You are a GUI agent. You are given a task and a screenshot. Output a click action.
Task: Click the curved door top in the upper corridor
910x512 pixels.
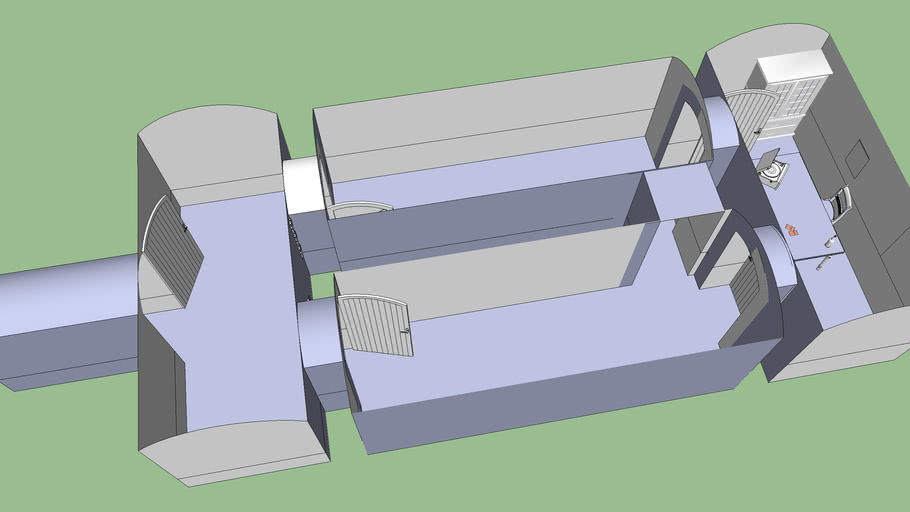[360, 208]
